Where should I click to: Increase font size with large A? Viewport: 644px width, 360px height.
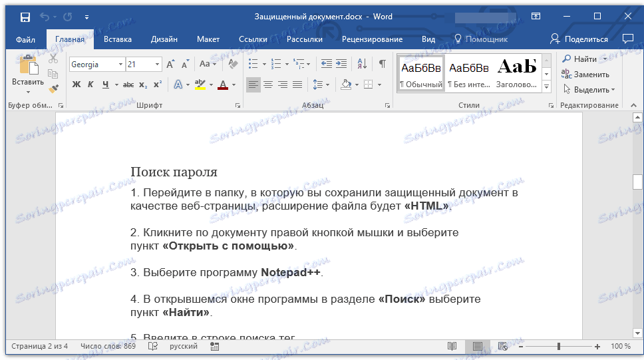(170, 65)
